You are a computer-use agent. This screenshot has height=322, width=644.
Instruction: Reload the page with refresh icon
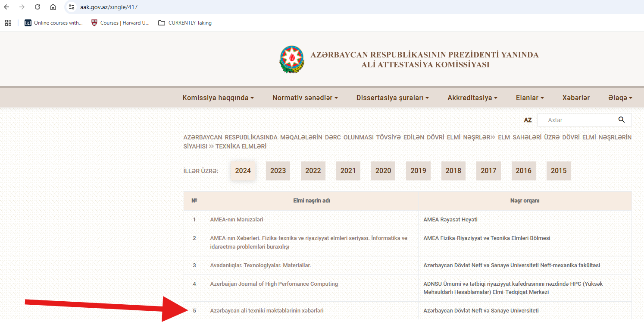pyautogui.click(x=38, y=7)
